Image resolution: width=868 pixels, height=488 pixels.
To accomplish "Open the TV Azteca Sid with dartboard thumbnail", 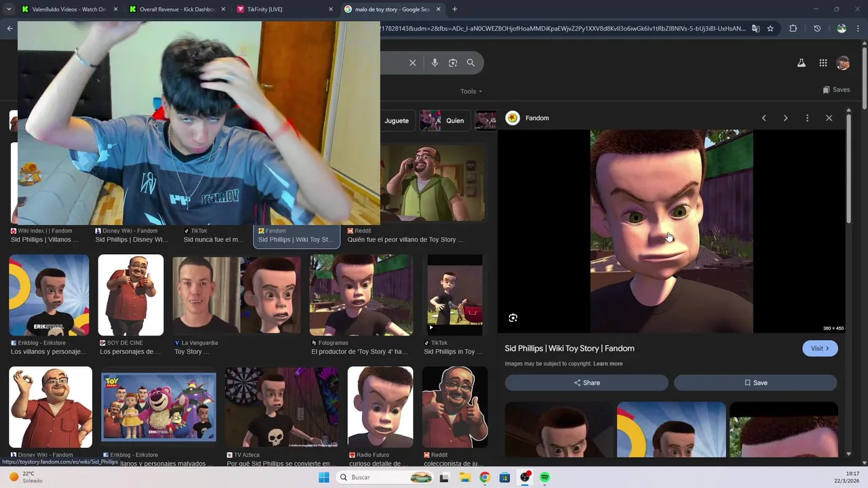I will point(282,407).
